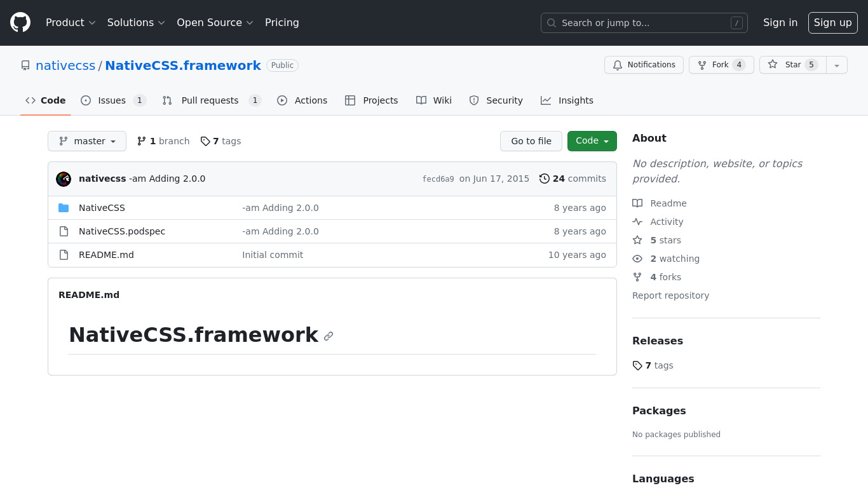Click the 5 stars link in About

click(657, 240)
